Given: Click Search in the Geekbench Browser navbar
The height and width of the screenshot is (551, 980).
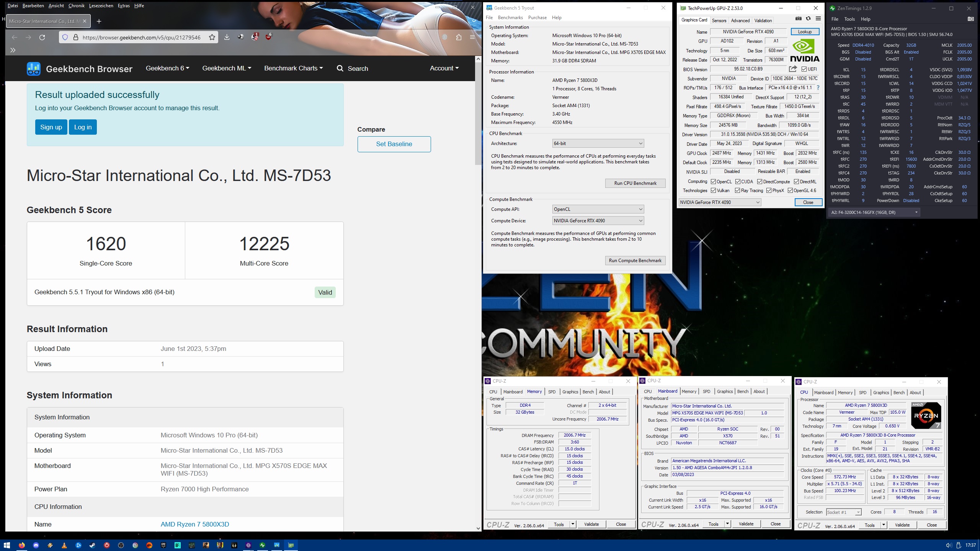Looking at the screenshot, I should pos(352,68).
